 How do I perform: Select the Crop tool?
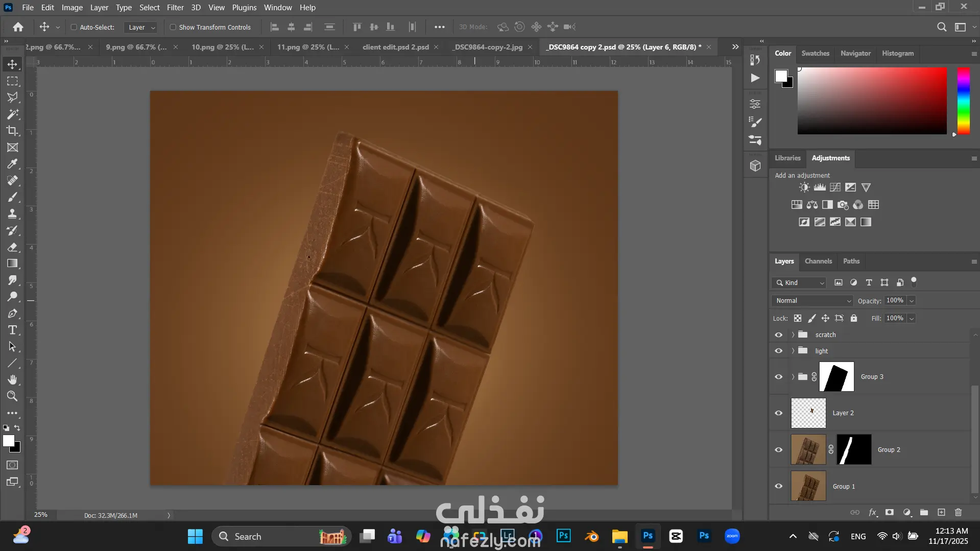[12, 131]
